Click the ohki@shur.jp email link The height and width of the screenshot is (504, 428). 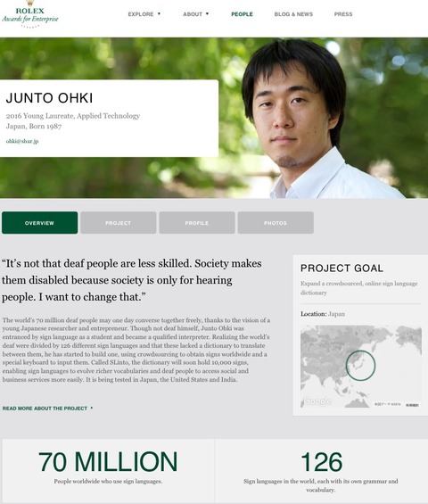pyautogui.click(x=22, y=141)
